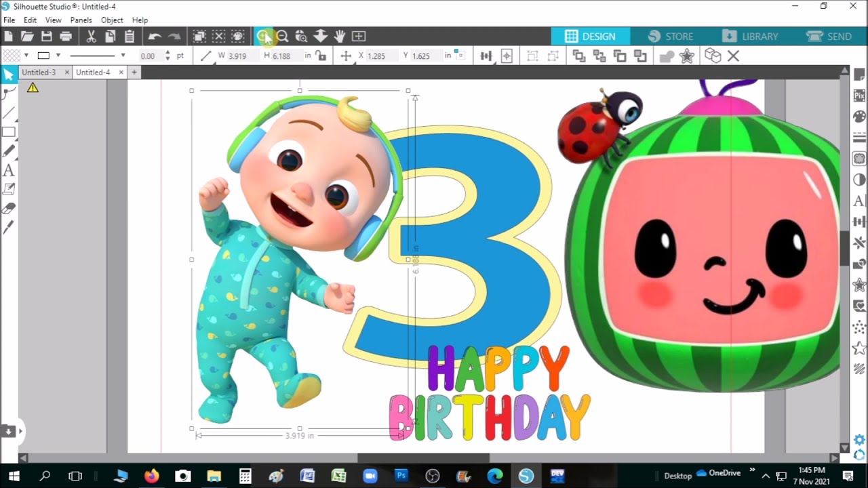Click the Weld icon
868x488 pixels.
point(666,56)
